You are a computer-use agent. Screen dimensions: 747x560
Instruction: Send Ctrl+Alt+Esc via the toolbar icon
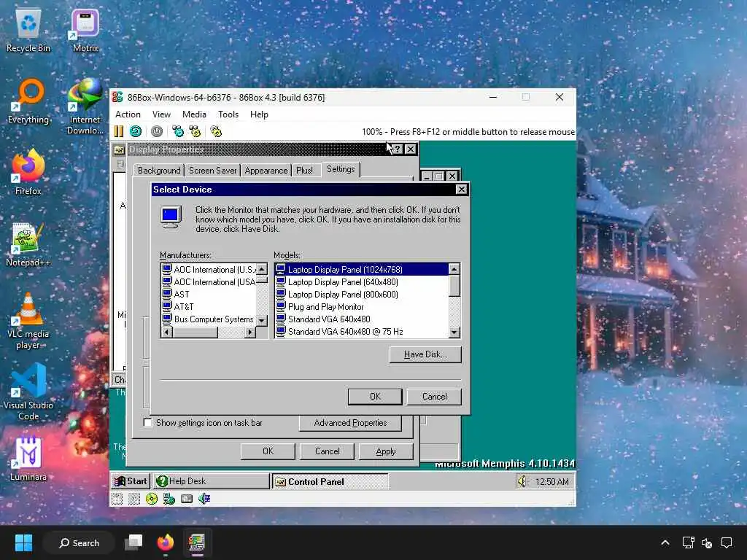pos(195,131)
